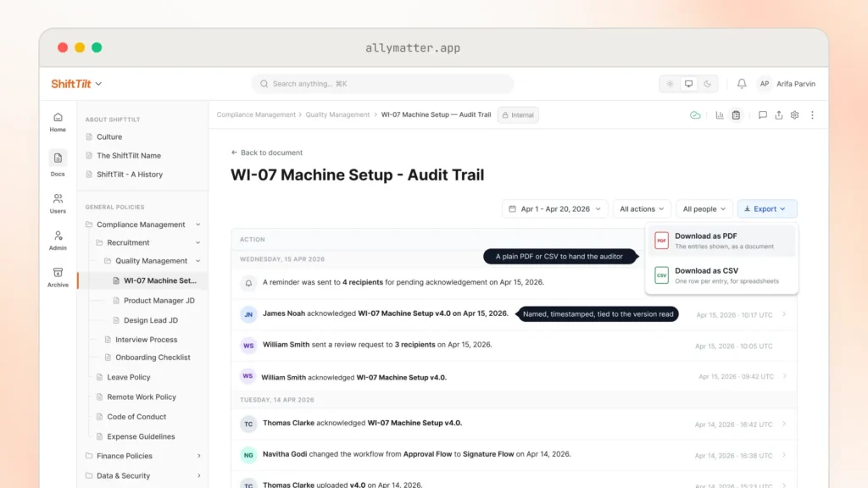Open the Archive section in sidebar

[58, 277]
